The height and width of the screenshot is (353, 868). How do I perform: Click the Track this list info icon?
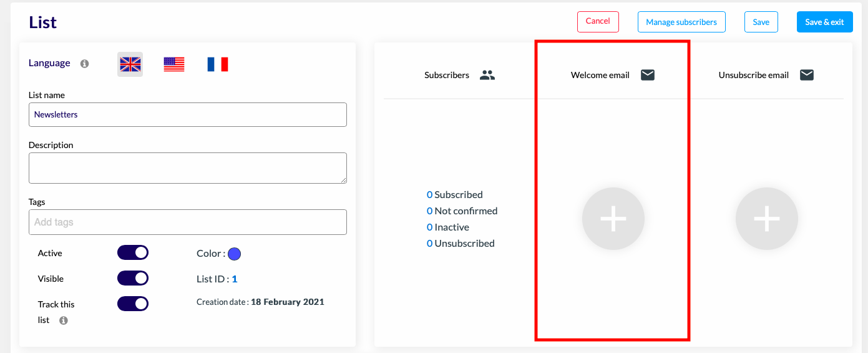[x=64, y=321]
